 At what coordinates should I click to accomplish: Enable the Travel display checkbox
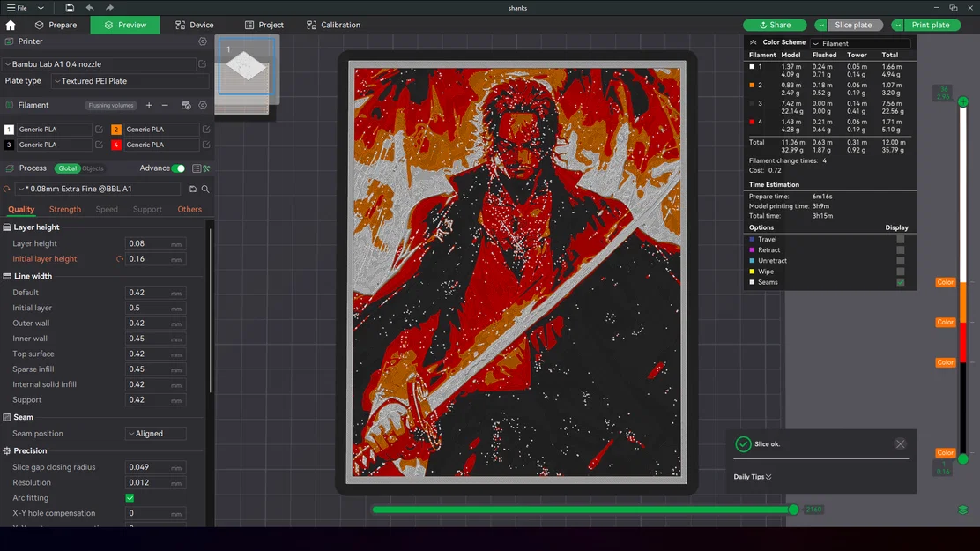(901, 239)
